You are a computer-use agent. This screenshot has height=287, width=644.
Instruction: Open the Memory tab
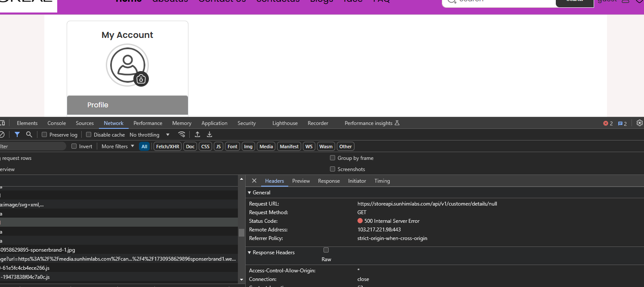[182, 123]
